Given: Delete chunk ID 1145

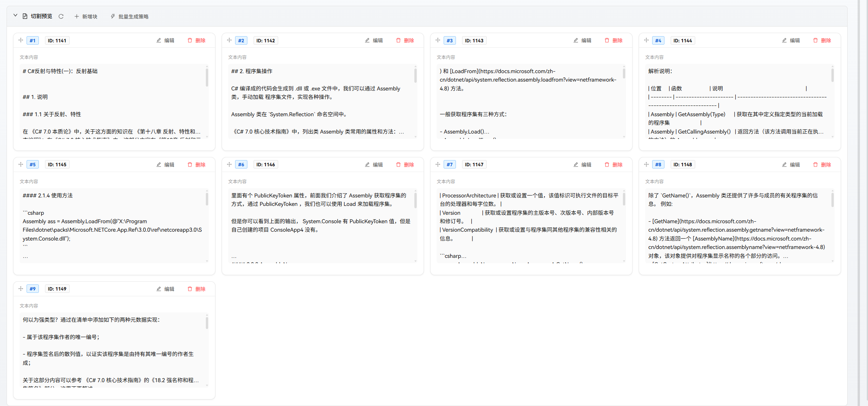Looking at the screenshot, I should coord(197,165).
